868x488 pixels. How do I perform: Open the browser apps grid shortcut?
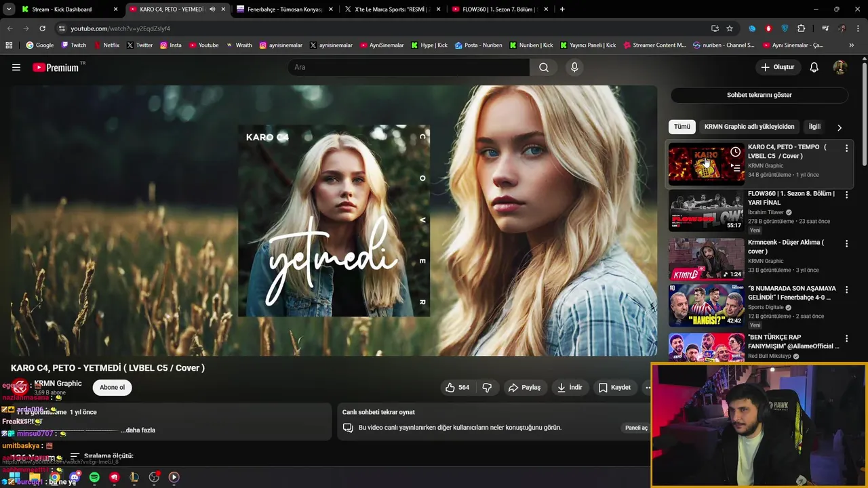pos(9,45)
